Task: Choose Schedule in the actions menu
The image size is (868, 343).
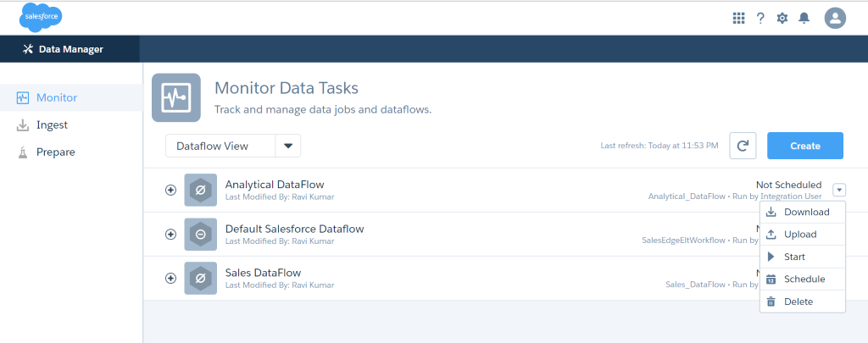Action: (x=803, y=279)
